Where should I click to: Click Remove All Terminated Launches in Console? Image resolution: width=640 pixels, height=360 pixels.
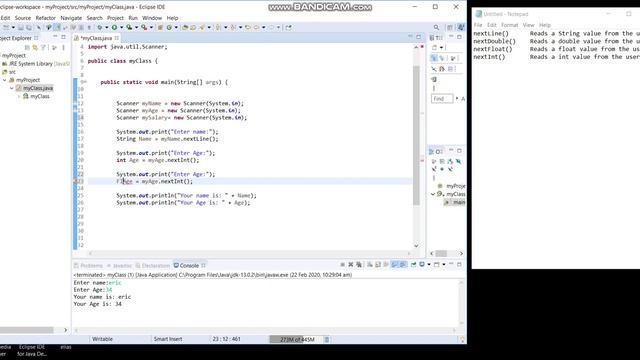(359, 265)
